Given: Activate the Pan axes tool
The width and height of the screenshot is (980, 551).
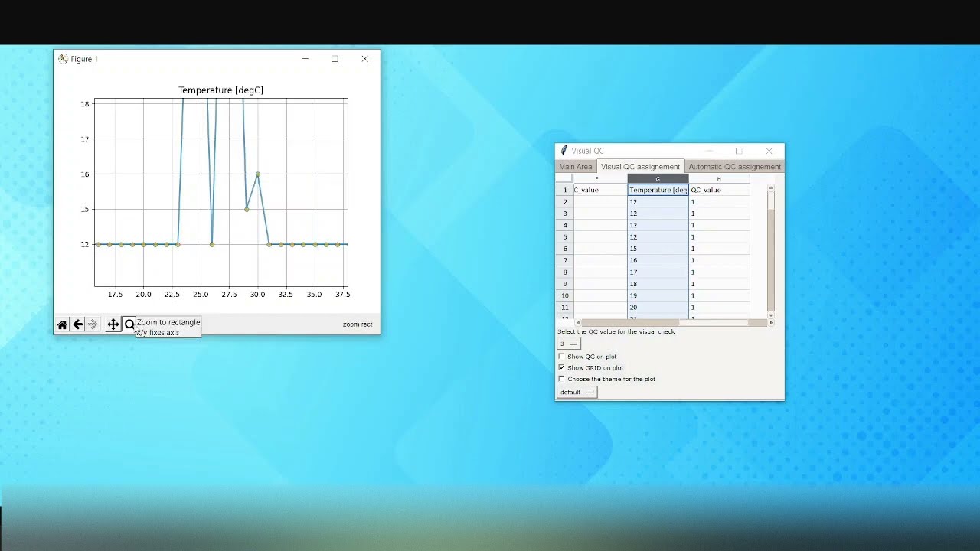Looking at the screenshot, I should pos(113,324).
